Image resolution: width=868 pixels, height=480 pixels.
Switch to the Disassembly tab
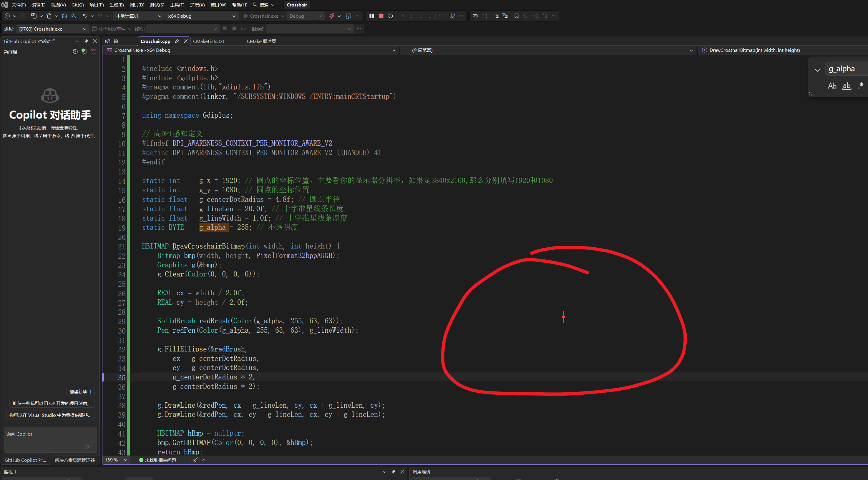112,41
